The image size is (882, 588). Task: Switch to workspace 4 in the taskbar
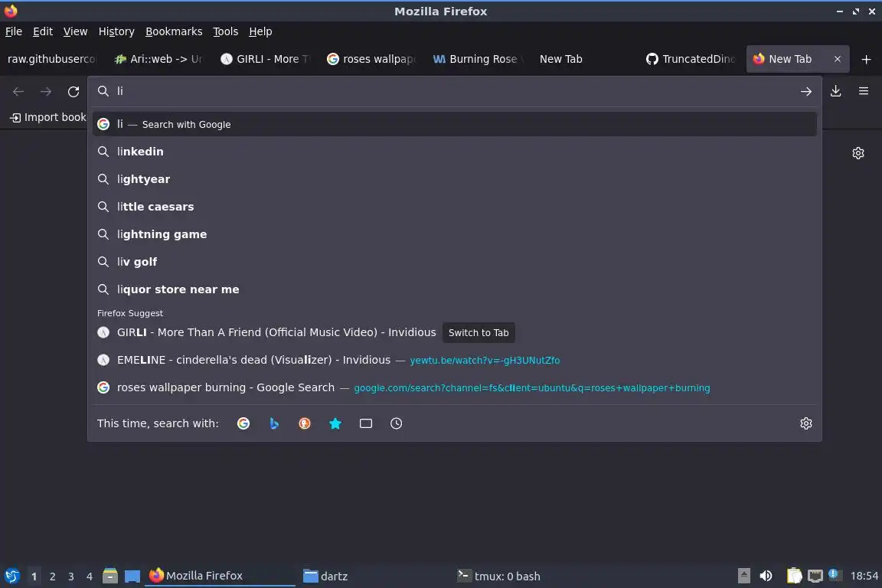coord(90,577)
